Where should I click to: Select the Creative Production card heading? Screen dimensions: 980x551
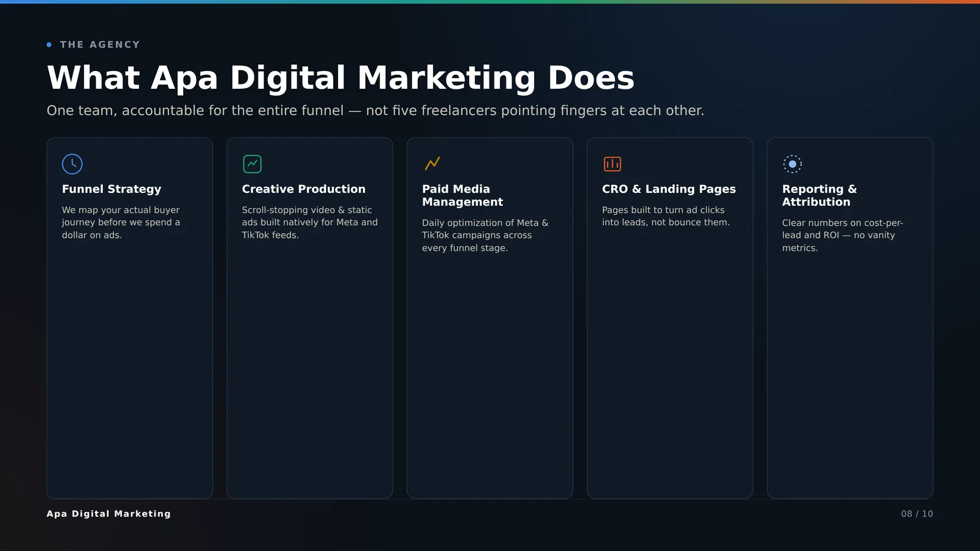click(x=304, y=189)
